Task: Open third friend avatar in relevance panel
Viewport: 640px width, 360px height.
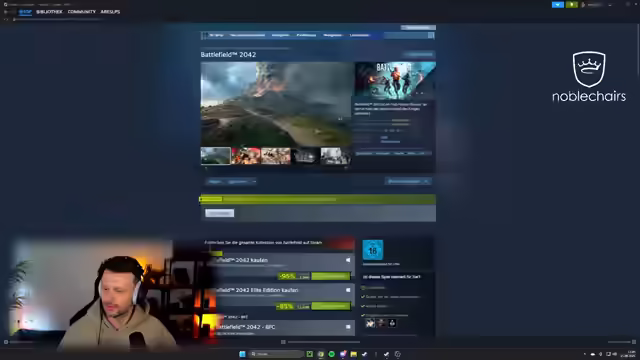Action: click(x=392, y=323)
